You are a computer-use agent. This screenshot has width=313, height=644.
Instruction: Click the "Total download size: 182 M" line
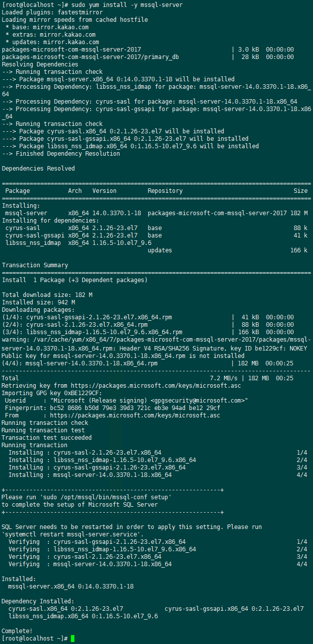(x=47, y=295)
